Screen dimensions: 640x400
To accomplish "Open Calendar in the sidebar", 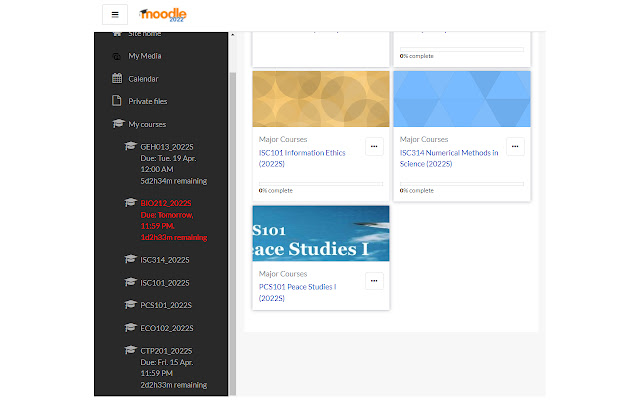I will point(143,79).
